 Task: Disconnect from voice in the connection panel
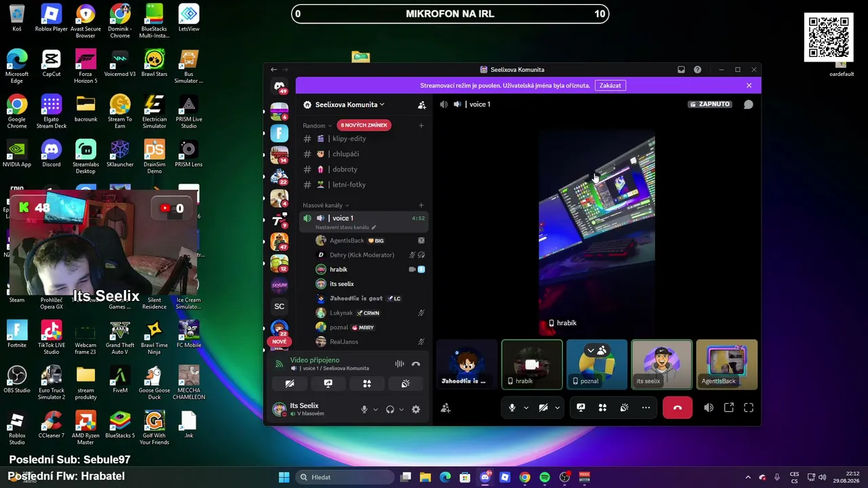pyautogui.click(x=416, y=364)
